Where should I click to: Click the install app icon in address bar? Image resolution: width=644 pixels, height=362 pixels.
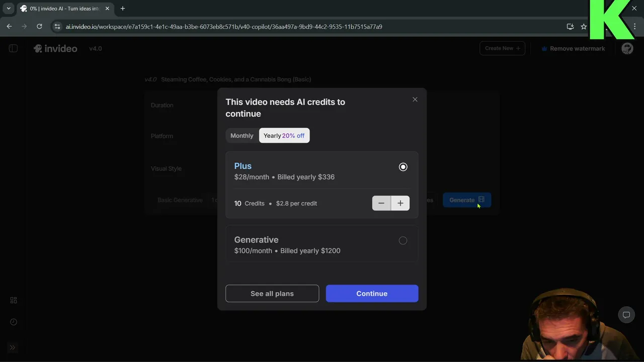pyautogui.click(x=570, y=27)
